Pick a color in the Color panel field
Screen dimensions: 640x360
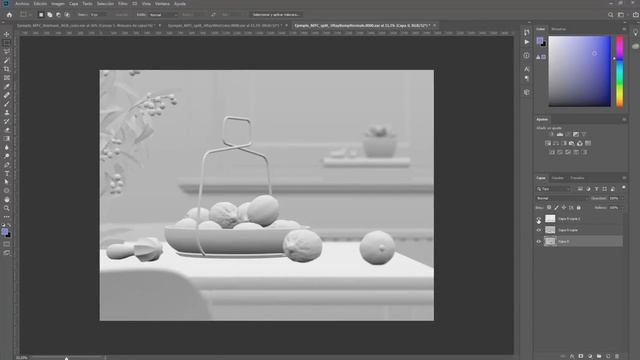click(580, 71)
